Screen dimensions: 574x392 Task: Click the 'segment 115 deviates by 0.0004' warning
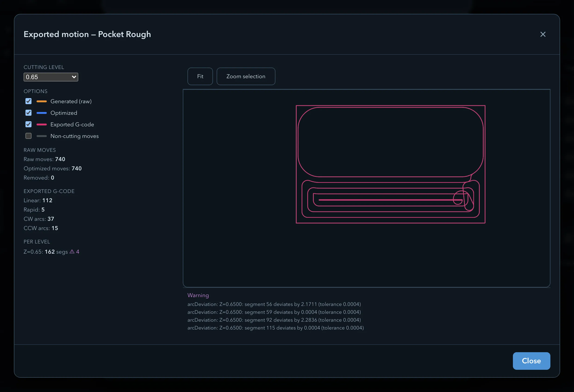tap(275, 328)
